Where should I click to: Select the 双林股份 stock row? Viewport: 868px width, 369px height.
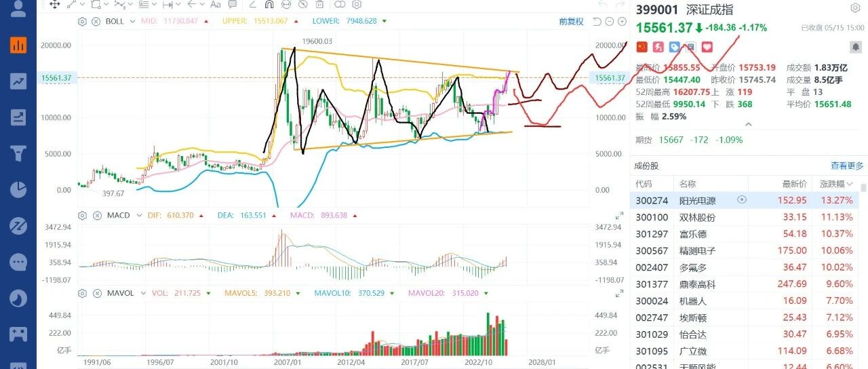pyautogui.click(x=745, y=217)
